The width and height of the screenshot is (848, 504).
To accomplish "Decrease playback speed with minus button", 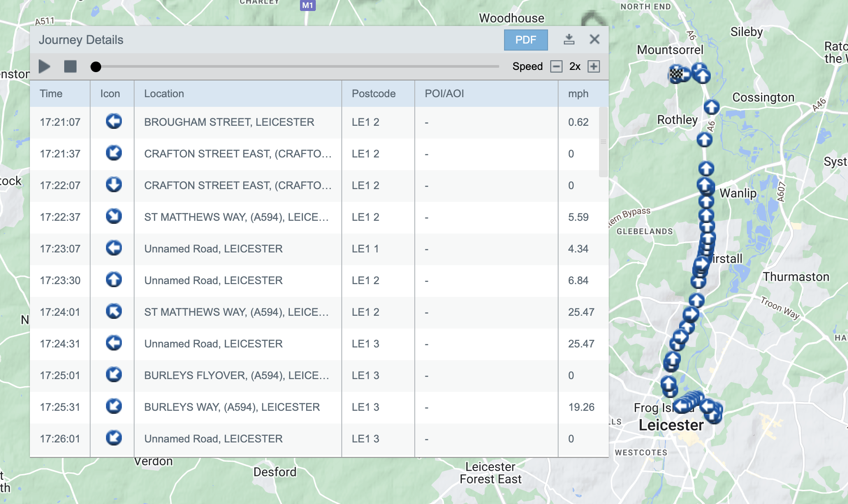I will (x=556, y=66).
